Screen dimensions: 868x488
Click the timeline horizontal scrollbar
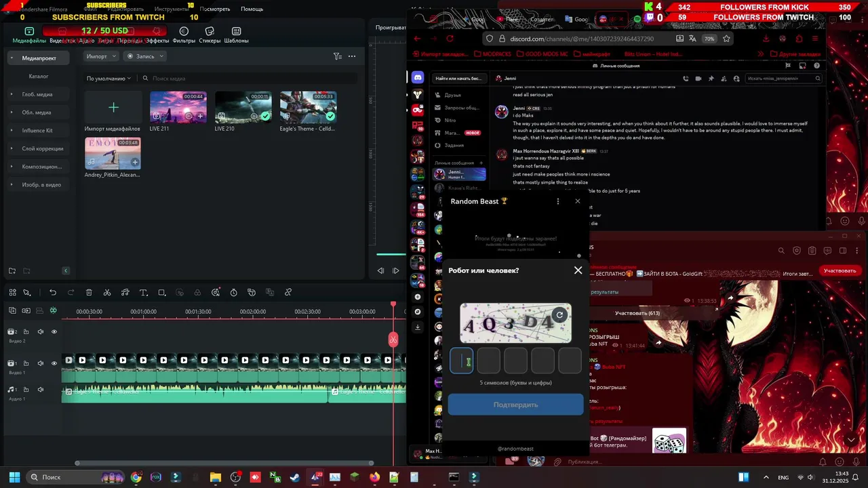coord(224,464)
